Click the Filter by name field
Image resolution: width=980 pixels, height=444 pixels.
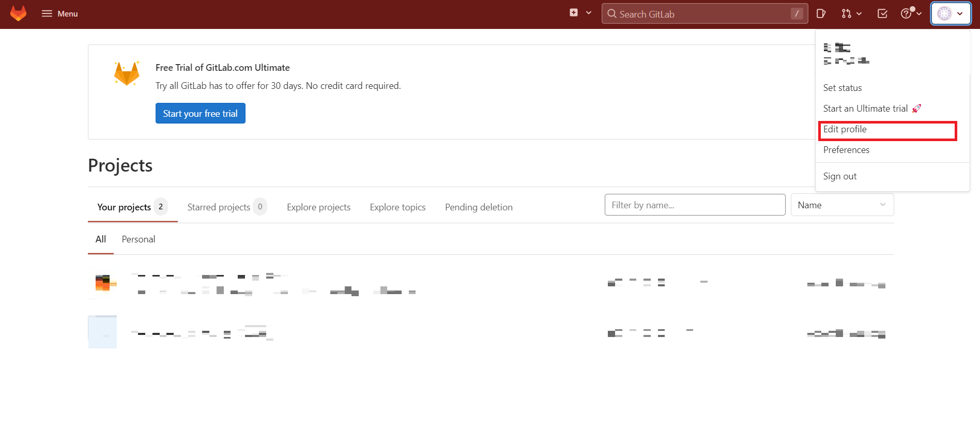[x=695, y=205]
